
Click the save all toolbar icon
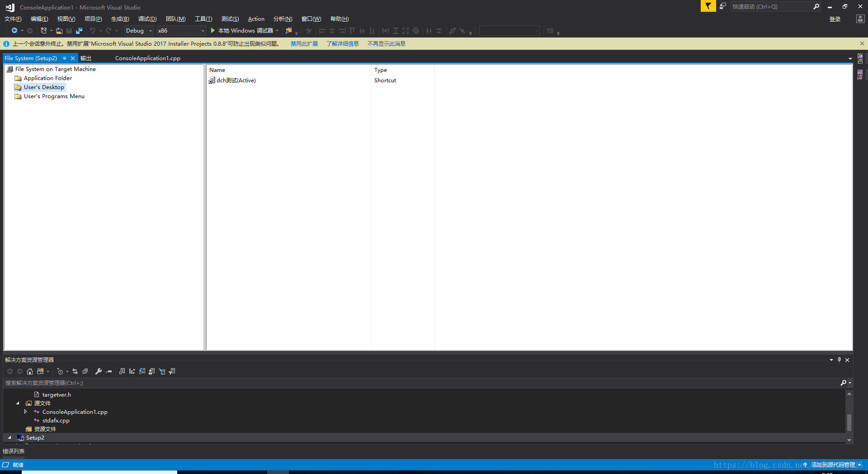[x=79, y=31]
